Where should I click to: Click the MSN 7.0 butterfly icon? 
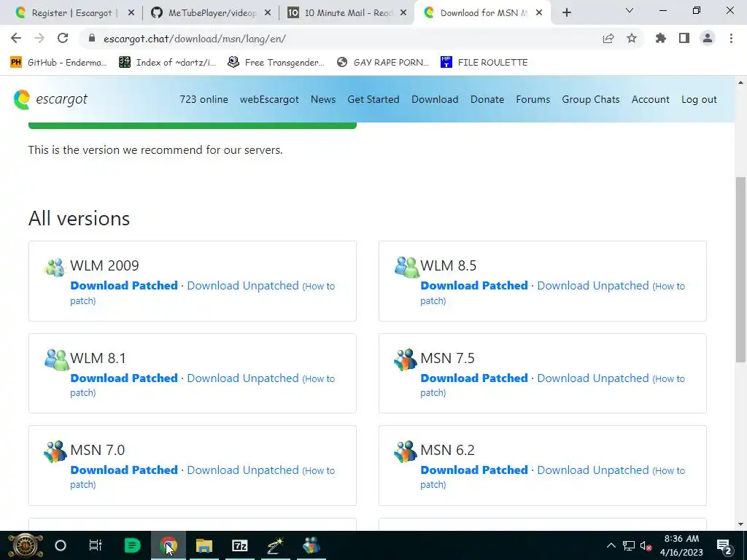55,451
